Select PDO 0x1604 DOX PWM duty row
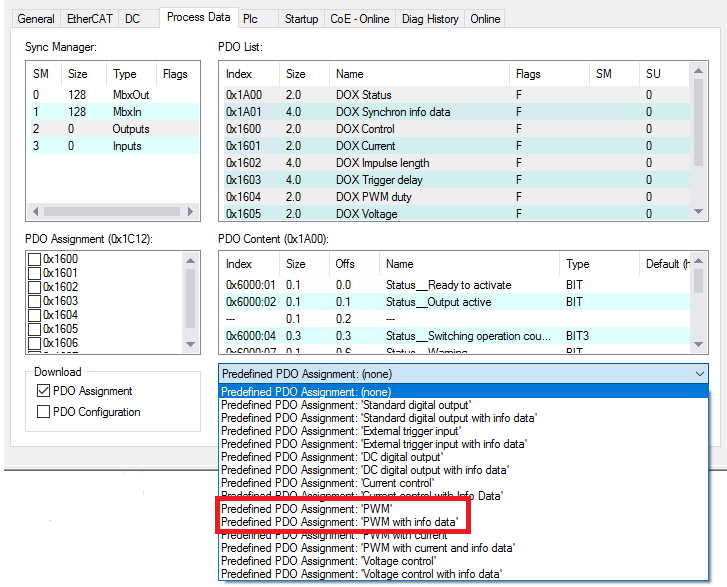727x587 pixels. coord(457,197)
